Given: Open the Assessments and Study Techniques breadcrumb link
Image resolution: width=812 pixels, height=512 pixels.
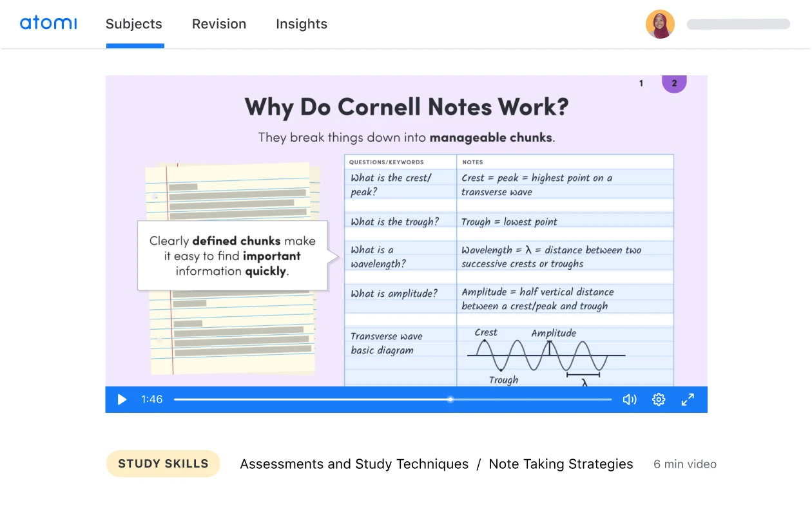Looking at the screenshot, I should 354,464.
